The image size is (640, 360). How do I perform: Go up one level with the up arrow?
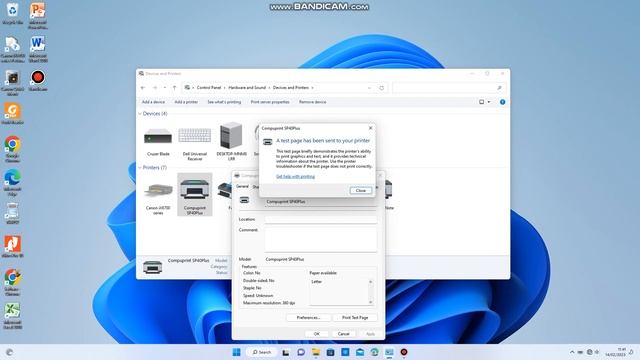pyautogui.click(x=174, y=88)
